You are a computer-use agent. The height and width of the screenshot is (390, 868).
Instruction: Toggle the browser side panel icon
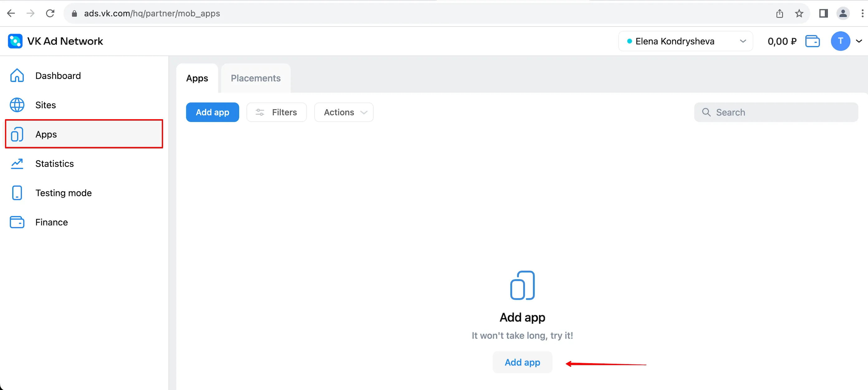click(823, 13)
